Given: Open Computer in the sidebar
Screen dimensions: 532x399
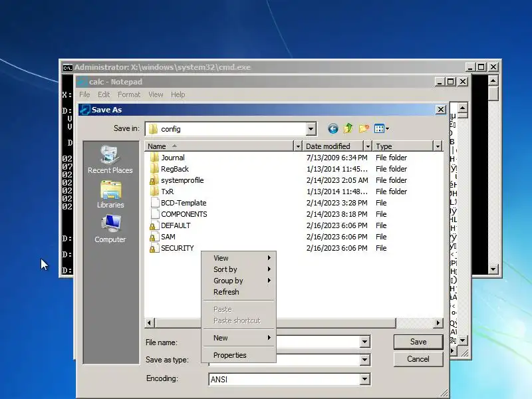Looking at the screenshot, I should 110,229.
